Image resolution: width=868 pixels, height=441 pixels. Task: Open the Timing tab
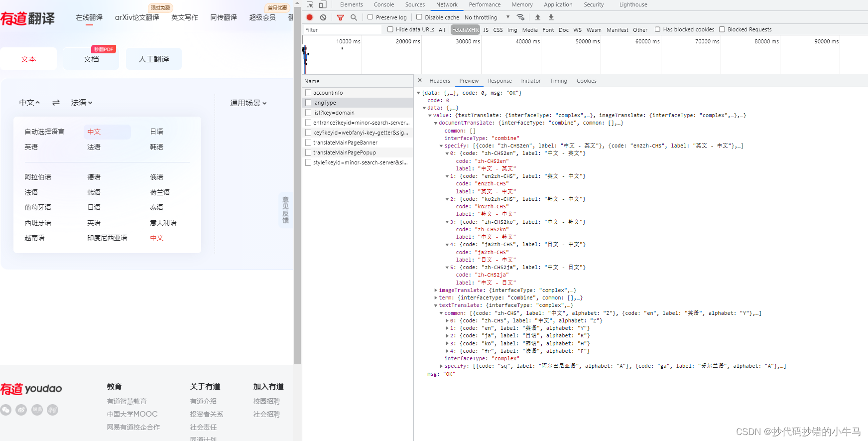(x=558, y=81)
